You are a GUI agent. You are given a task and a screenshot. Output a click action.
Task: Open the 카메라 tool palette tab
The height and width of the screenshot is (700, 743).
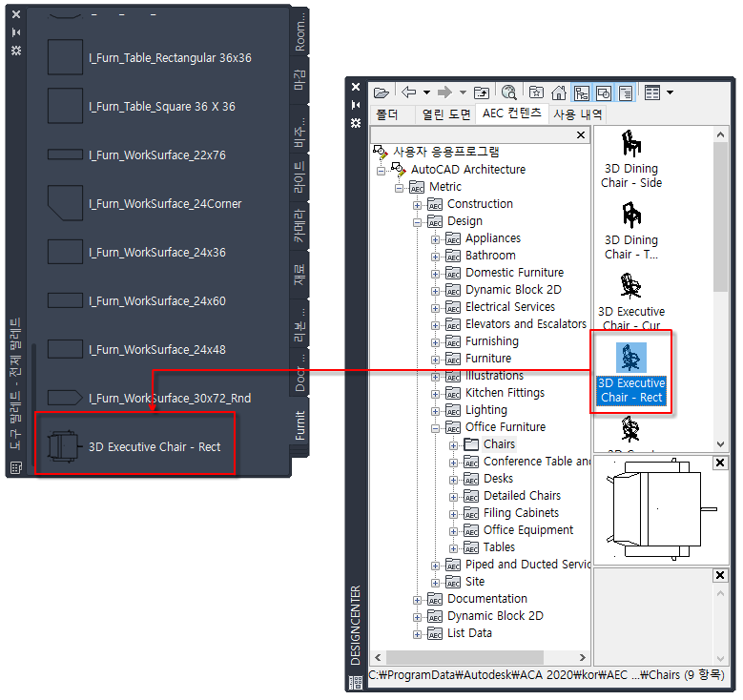(299, 226)
